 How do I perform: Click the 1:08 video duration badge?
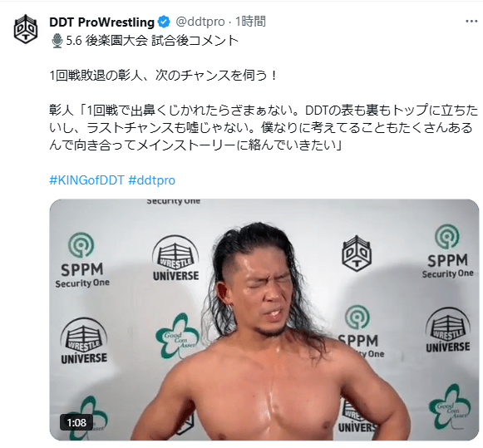coord(76,422)
